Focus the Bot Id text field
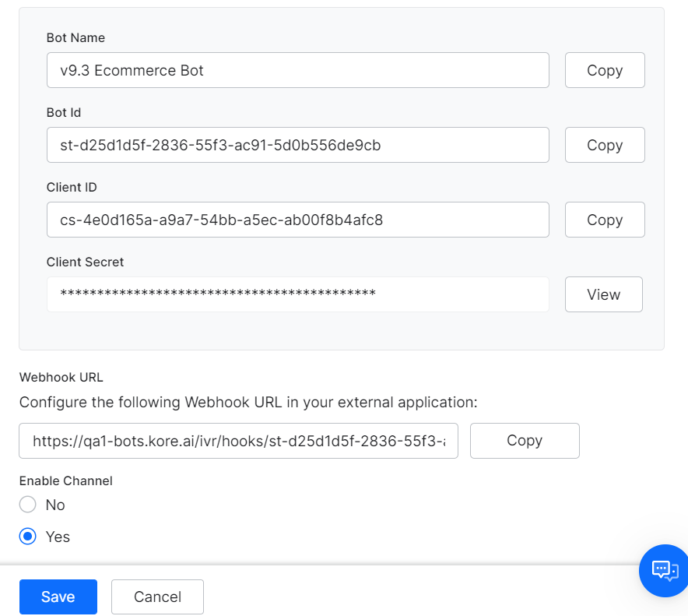688x616 pixels. tap(297, 145)
